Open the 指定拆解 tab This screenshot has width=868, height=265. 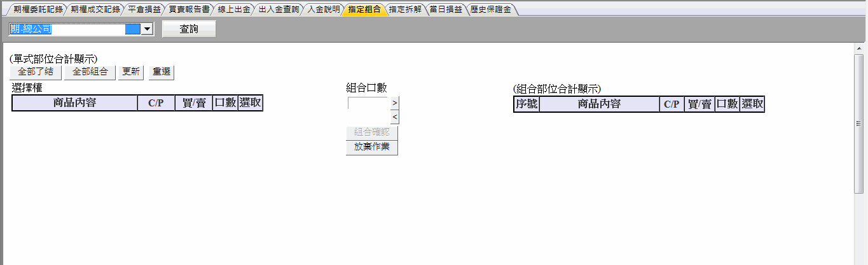coord(404,10)
